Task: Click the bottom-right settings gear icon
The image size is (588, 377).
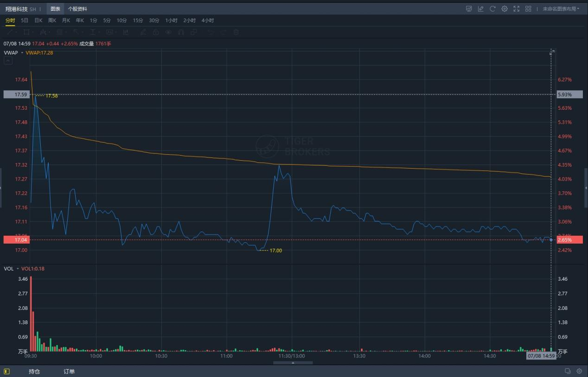Action: pos(579,371)
